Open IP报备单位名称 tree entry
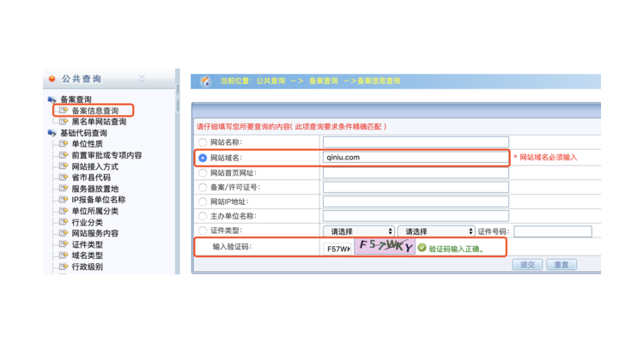Image resolution: width=644 pixels, height=343 pixels. pos(99,200)
